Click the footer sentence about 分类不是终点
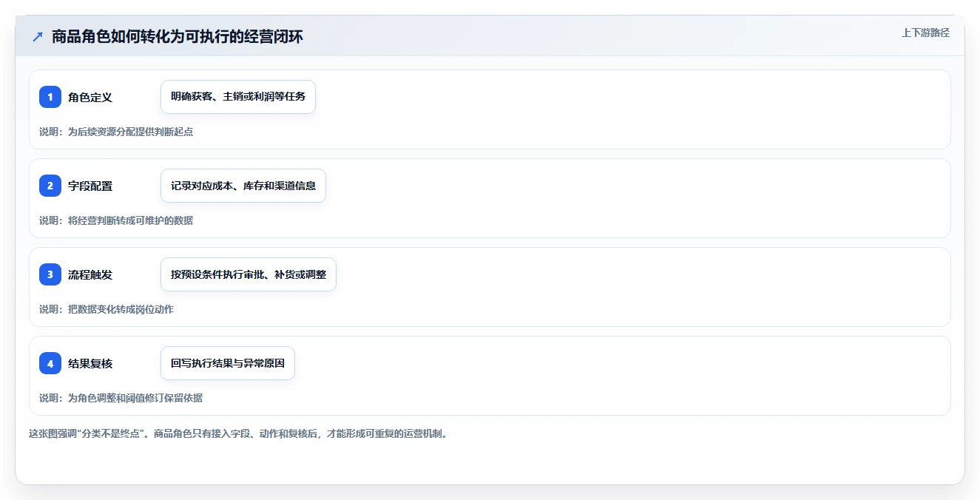 pyautogui.click(x=237, y=433)
